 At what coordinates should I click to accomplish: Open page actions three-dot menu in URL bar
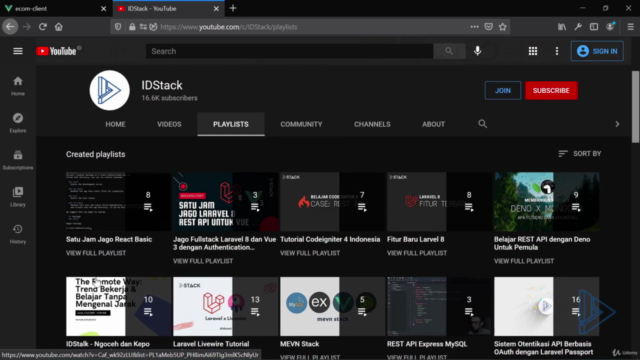(474, 27)
